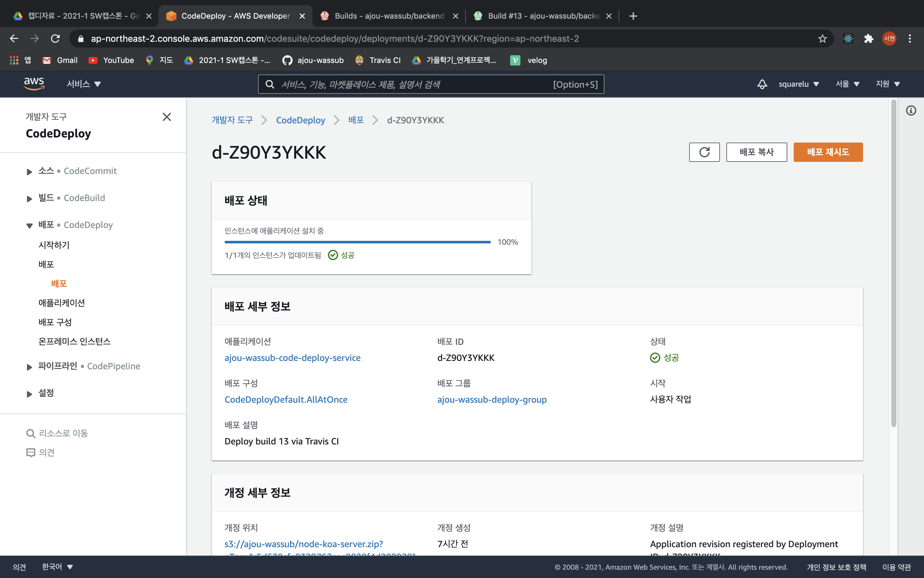The width and height of the screenshot is (924, 578).
Task: Click the deployment progress bar at 100%
Action: (357, 242)
